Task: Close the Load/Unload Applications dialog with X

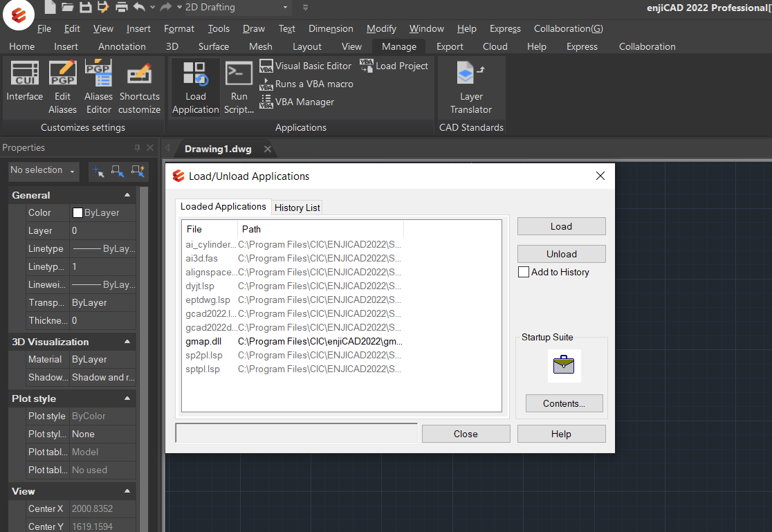Action: (600, 176)
